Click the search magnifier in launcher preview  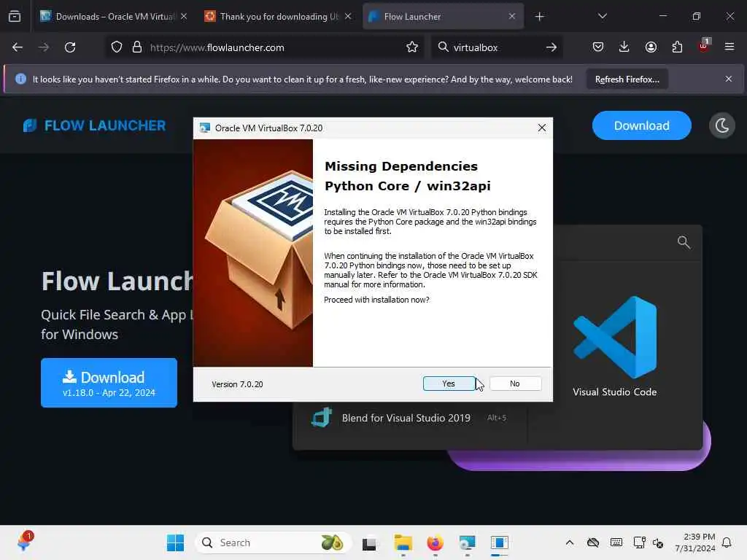point(684,242)
